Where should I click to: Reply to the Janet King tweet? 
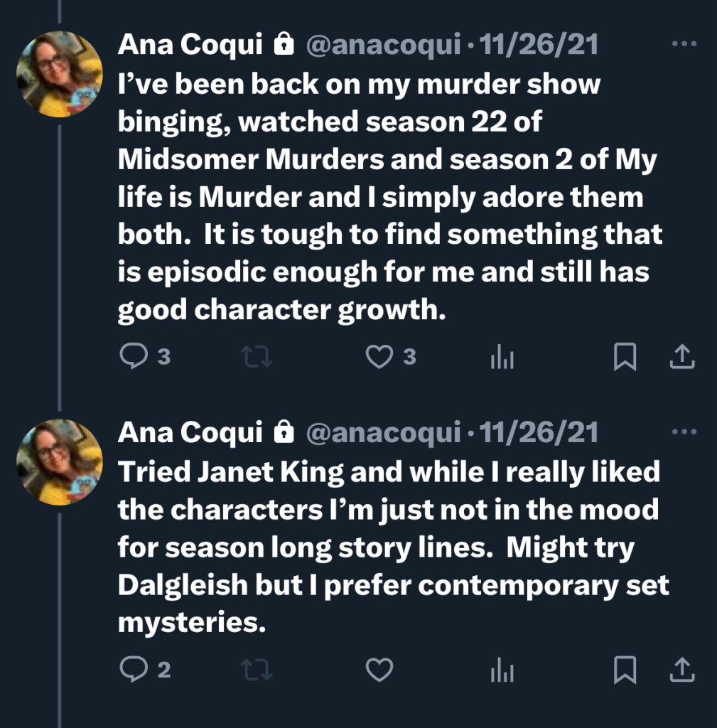click(x=134, y=670)
